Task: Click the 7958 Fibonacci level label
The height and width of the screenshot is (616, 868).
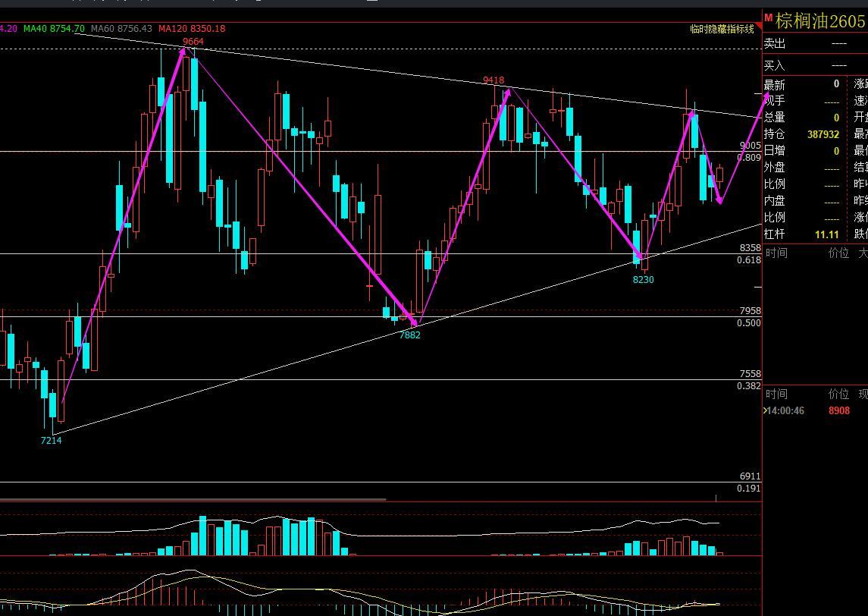Action: tap(750, 311)
